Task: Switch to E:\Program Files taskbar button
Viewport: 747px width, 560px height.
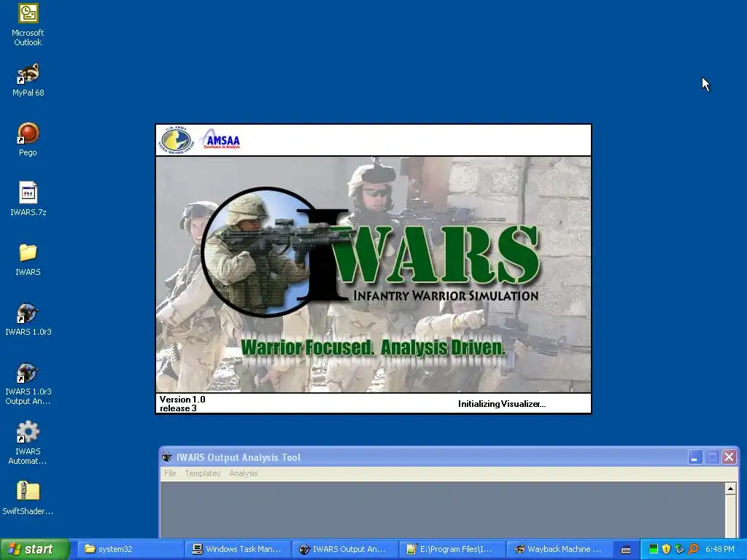Action: (x=451, y=549)
